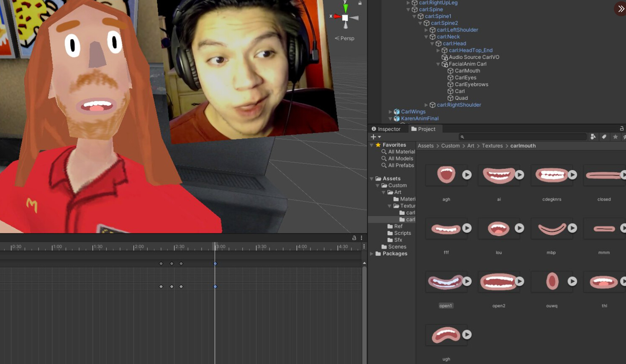Collapse the carl:Head node

coord(432,43)
